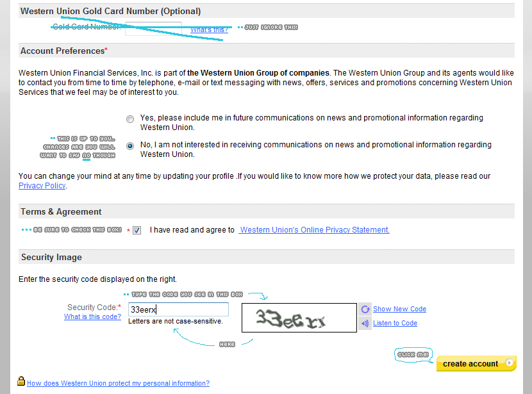Click inside the Security Code input field
Viewport: 532px width, 394px height.
pyautogui.click(x=178, y=309)
